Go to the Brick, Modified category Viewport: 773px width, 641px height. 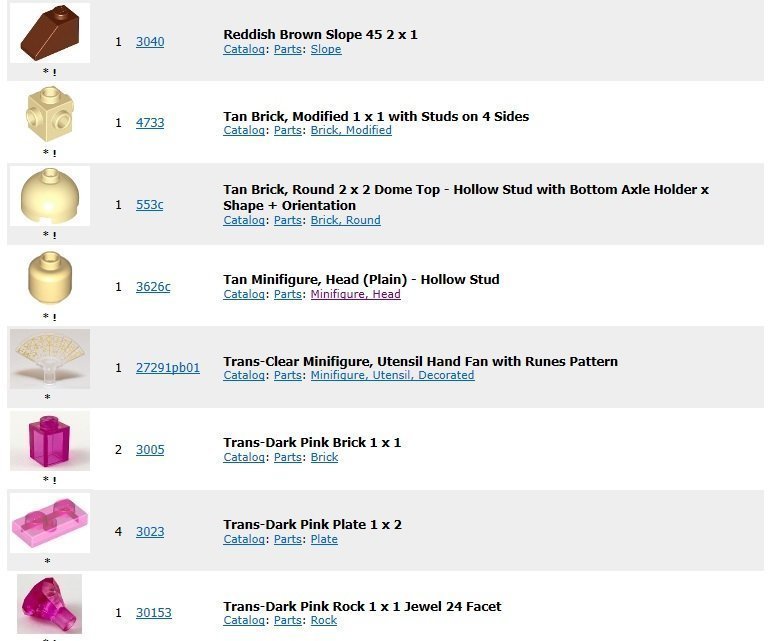point(351,130)
